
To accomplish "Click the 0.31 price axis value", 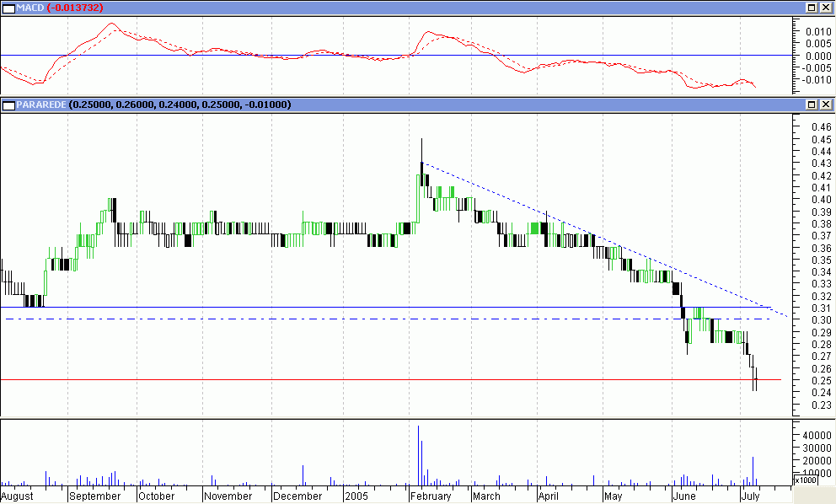I will coord(821,308).
